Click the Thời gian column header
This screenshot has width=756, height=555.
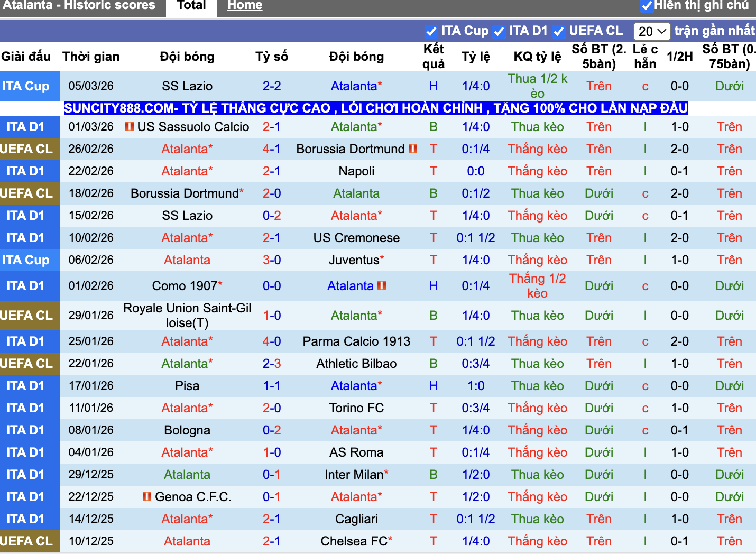click(91, 57)
